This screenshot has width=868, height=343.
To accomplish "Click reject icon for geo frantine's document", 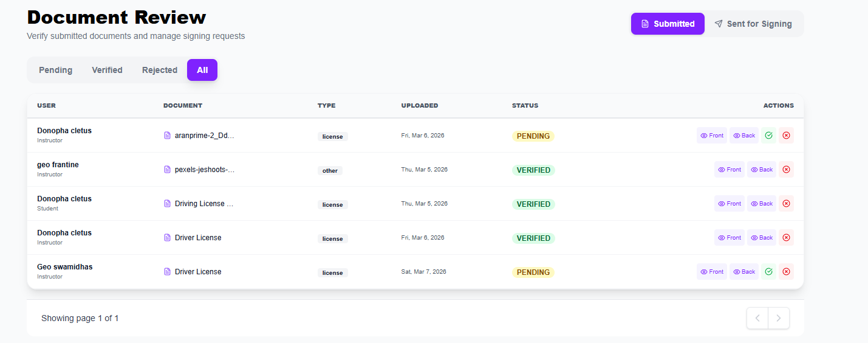I will tap(786, 170).
